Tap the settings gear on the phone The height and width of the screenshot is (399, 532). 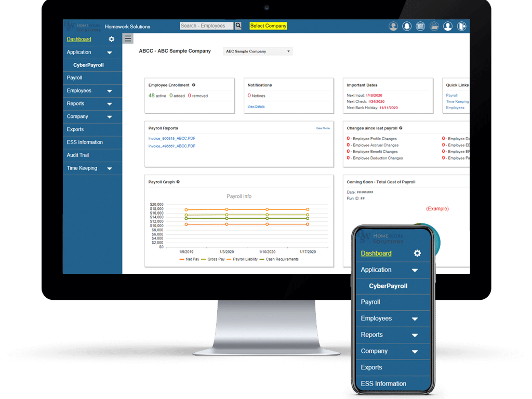(x=417, y=253)
